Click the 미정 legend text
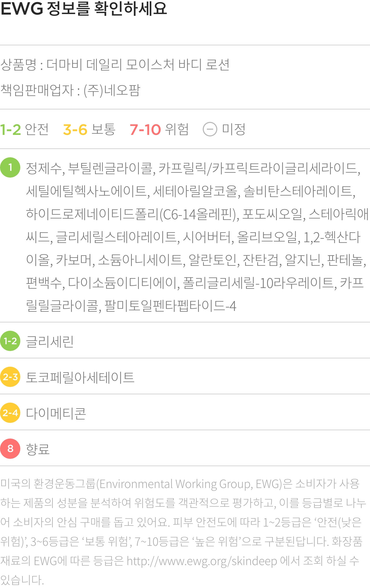 (x=234, y=129)
